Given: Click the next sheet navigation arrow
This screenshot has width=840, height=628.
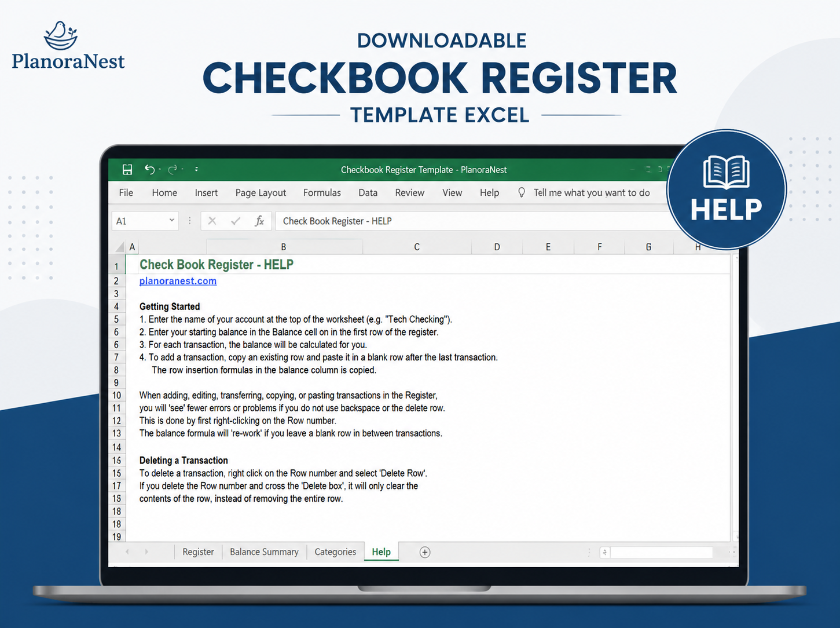Looking at the screenshot, I should 146,552.
